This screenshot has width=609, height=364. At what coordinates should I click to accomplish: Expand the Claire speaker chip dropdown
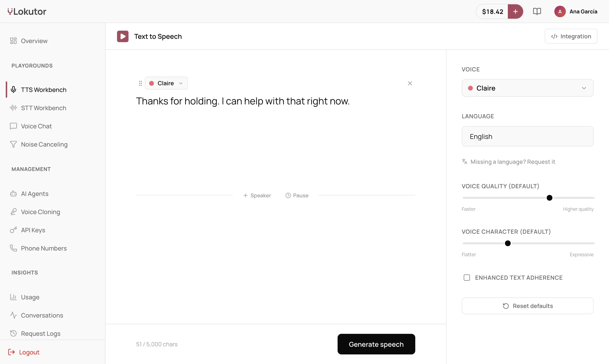tap(166, 83)
